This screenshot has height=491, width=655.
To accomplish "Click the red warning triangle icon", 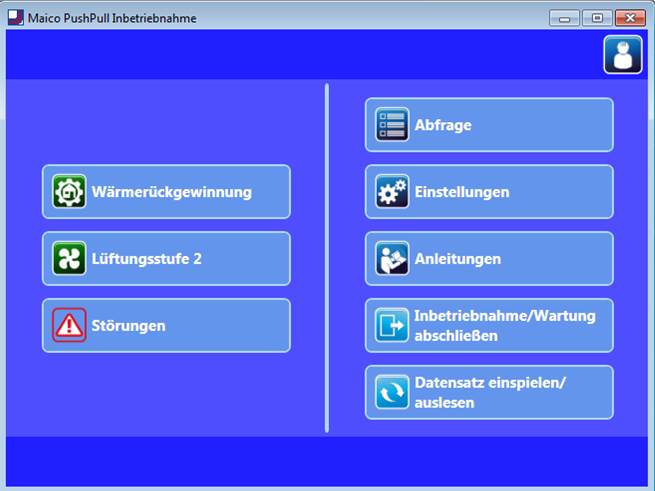I will click(x=69, y=325).
